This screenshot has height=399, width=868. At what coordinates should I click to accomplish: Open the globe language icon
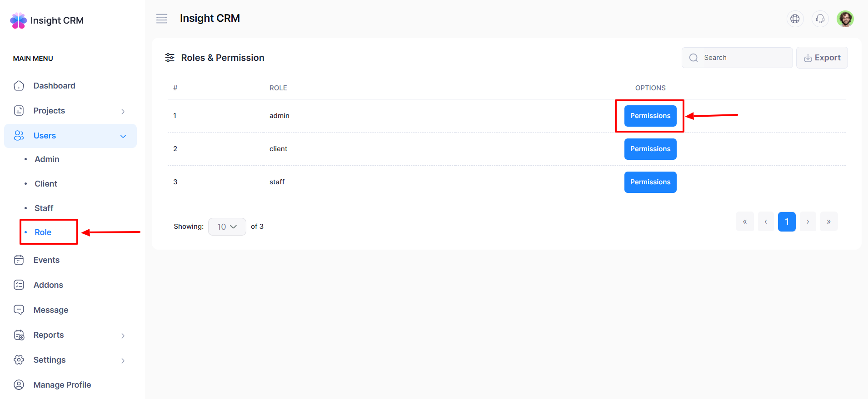[795, 19]
